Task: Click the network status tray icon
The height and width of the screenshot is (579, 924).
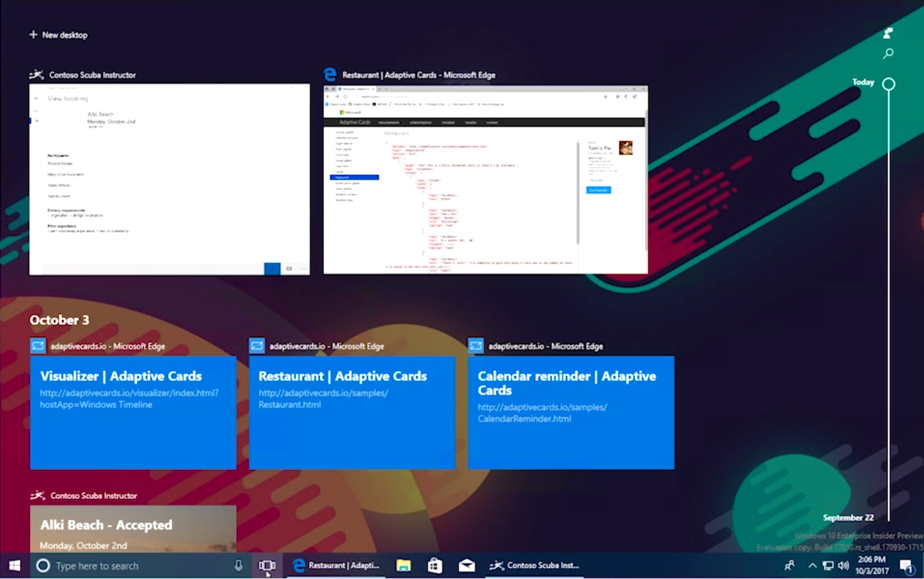Action: [828, 565]
